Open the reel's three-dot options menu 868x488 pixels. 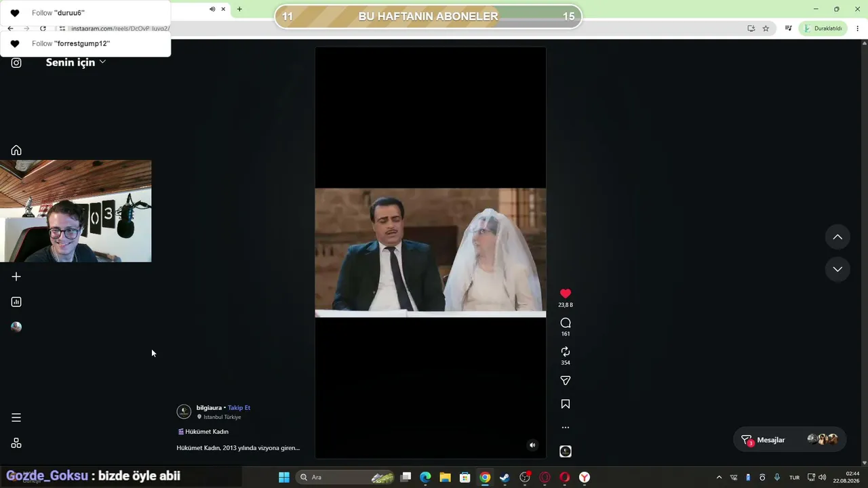tap(566, 428)
